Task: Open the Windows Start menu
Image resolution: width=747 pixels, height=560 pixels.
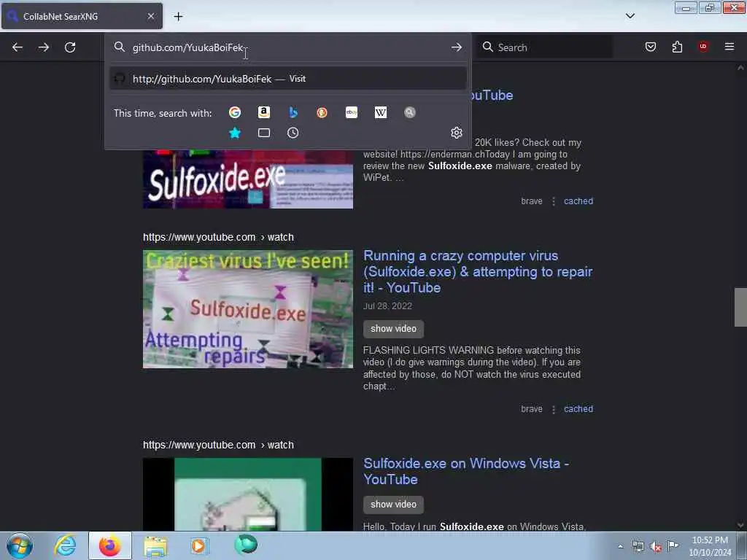Action: [x=20, y=545]
